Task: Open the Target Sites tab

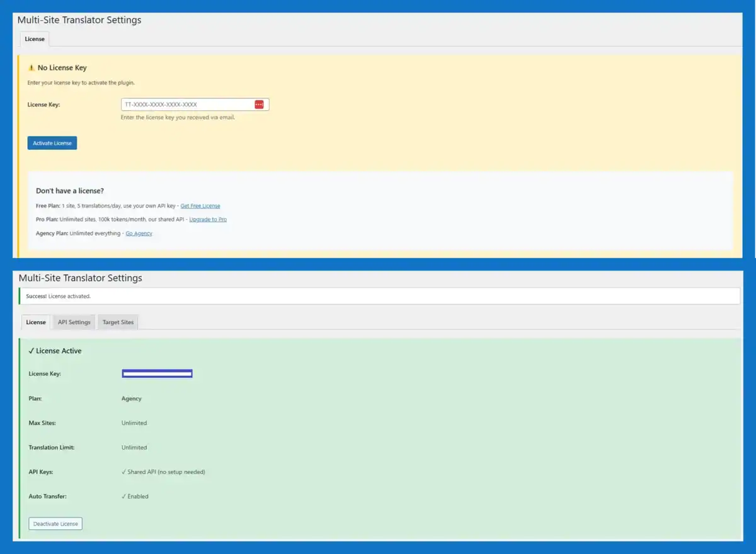Action: (x=118, y=322)
